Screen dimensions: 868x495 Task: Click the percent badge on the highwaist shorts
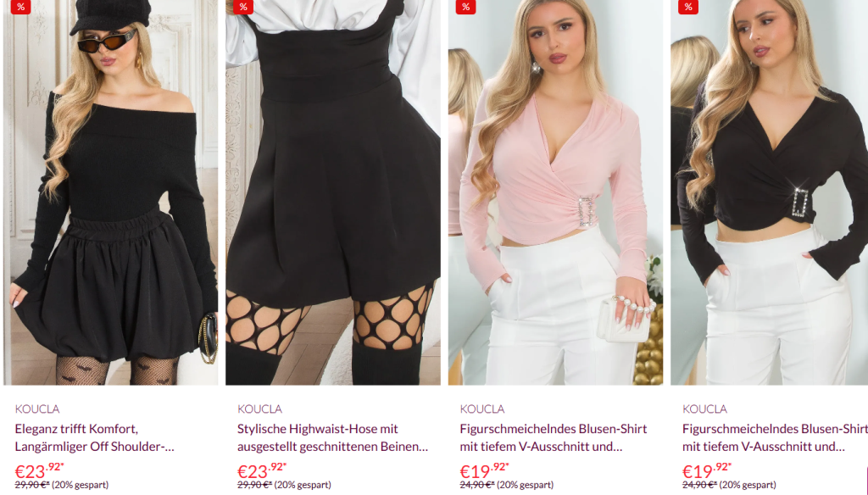(x=243, y=7)
